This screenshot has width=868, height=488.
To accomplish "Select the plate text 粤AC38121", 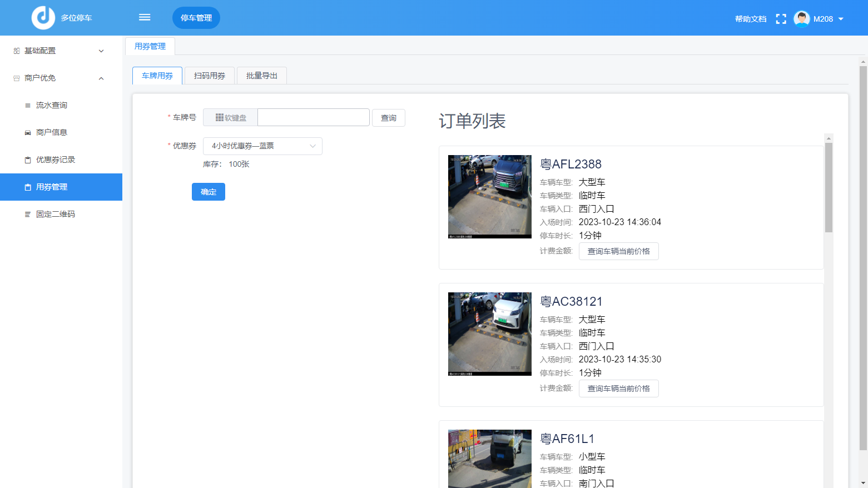I will [572, 301].
